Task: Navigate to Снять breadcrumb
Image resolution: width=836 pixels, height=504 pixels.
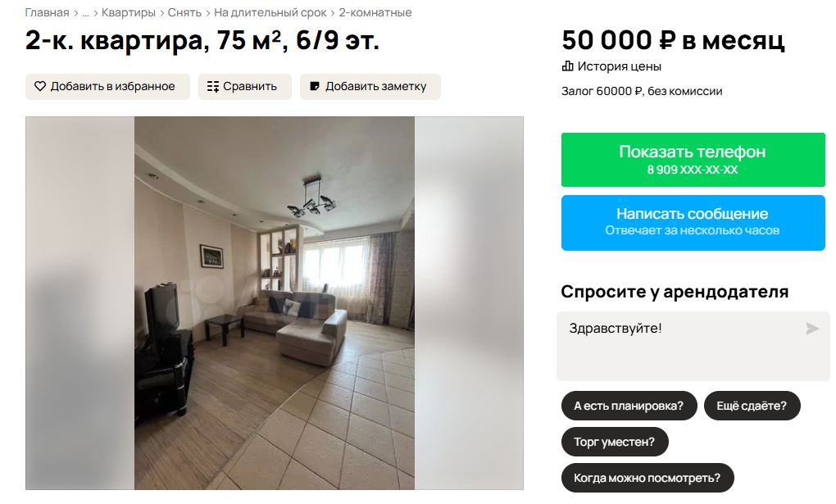Action: (x=184, y=13)
